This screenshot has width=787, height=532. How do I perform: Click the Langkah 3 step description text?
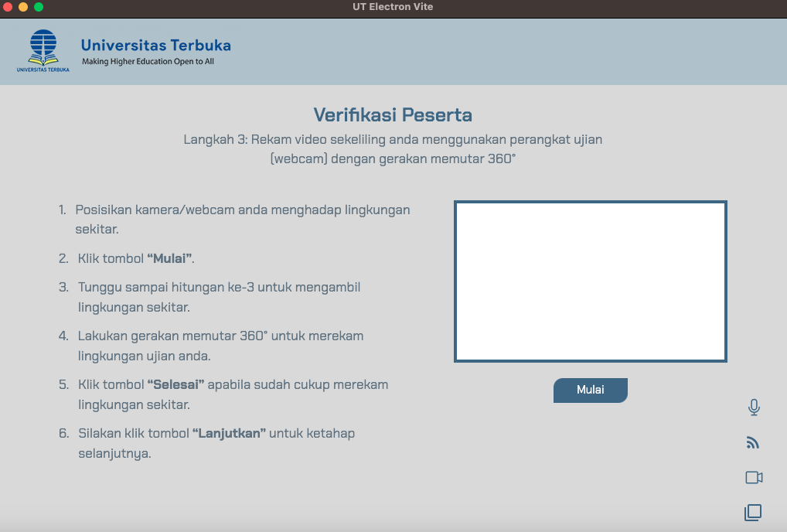(393, 149)
